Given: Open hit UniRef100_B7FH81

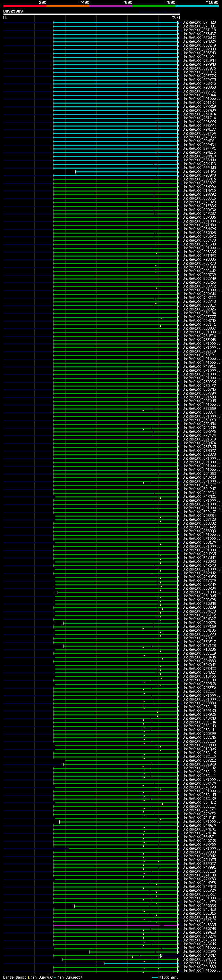Looking at the screenshot, I should pyautogui.click(x=199, y=26).
